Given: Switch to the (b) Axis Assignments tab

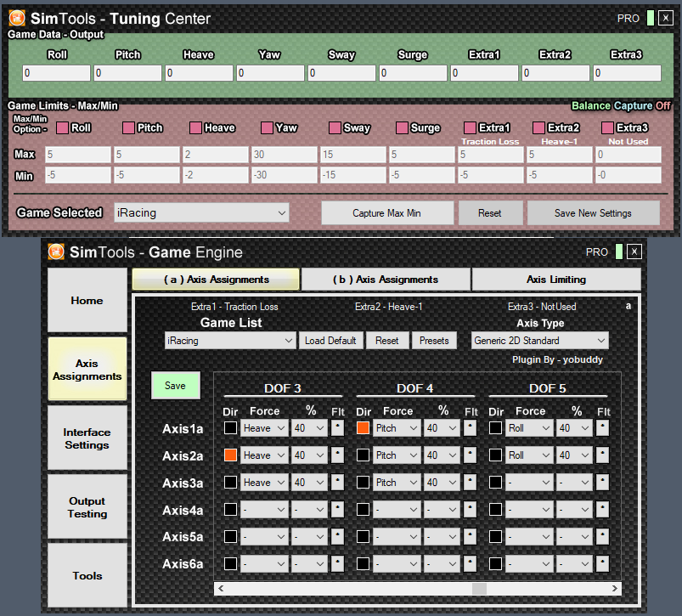Looking at the screenshot, I should click(x=386, y=279).
